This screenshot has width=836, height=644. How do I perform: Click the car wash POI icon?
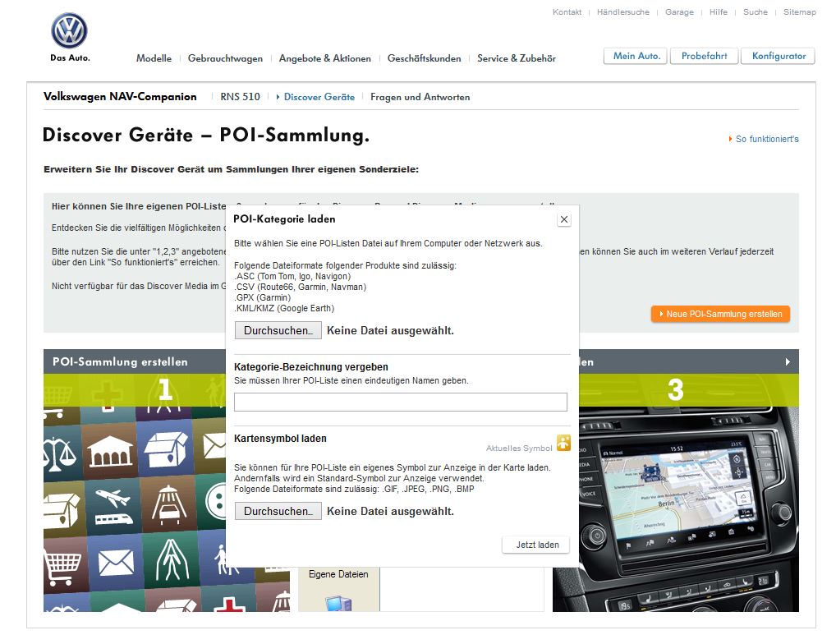(x=168, y=504)
